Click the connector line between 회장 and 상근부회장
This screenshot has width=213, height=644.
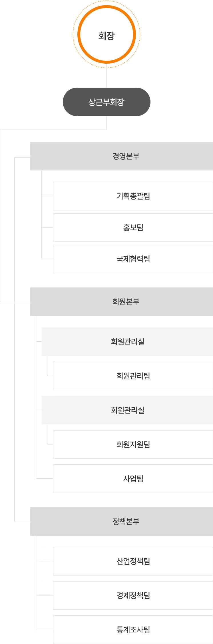pyautogui.click(x=107, y=78)
